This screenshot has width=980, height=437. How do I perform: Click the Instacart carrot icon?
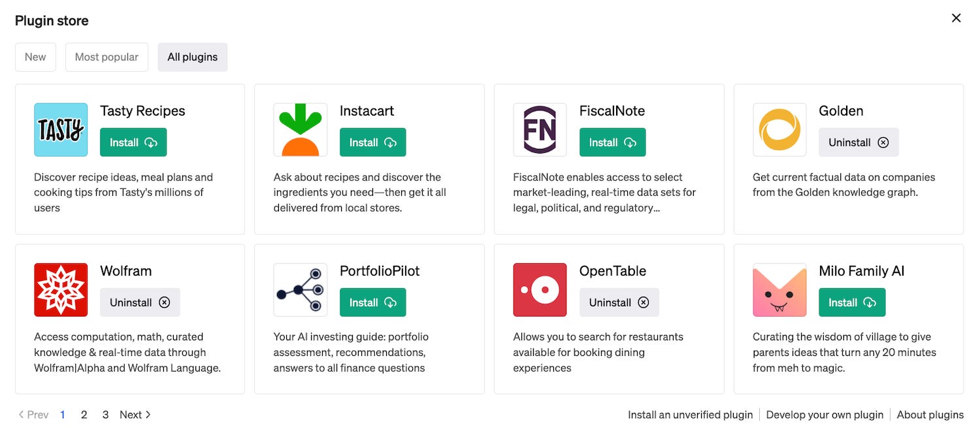(x=300, y=129)
